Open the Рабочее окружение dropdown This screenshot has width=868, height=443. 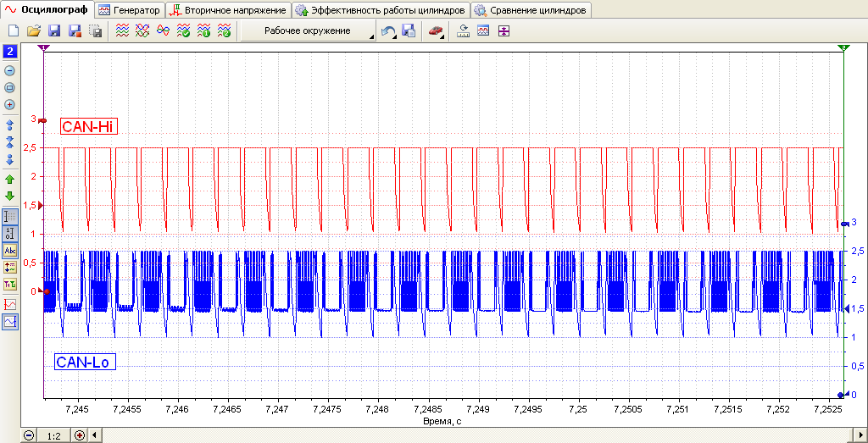pos(308,31)
